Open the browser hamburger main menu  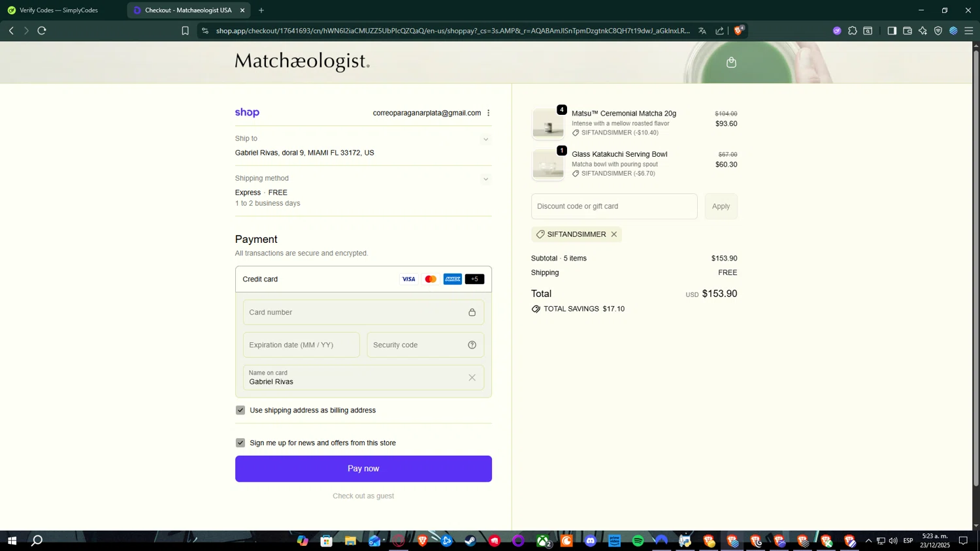(x=969, y=31)
